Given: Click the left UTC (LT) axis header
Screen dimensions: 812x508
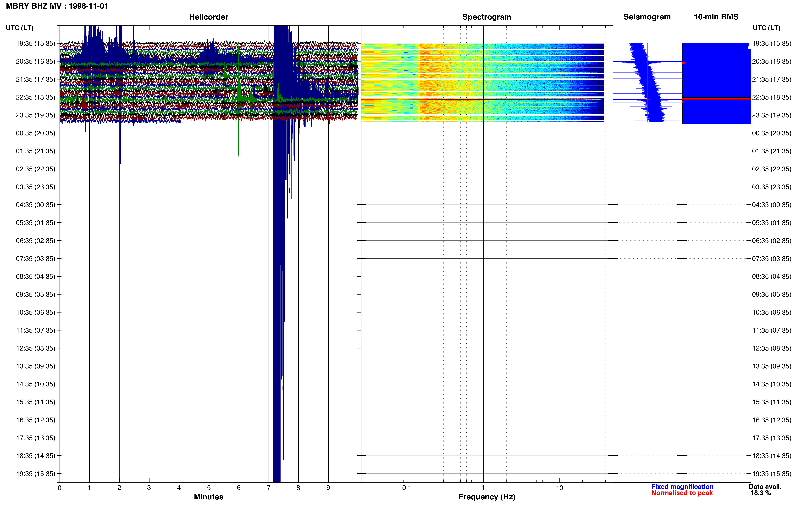Looking at the screenshot, I should tap(19, 28).
